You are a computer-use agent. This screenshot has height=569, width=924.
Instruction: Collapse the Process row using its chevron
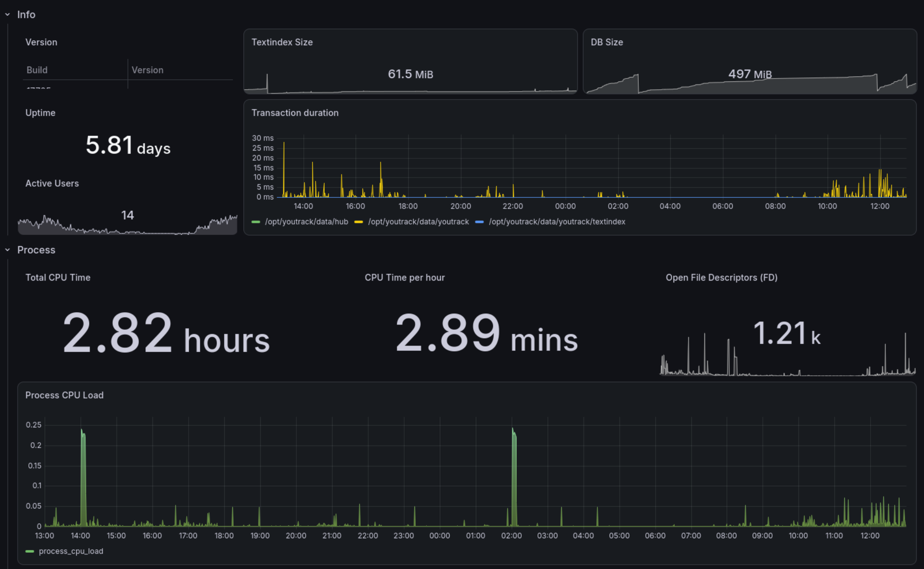7,250
